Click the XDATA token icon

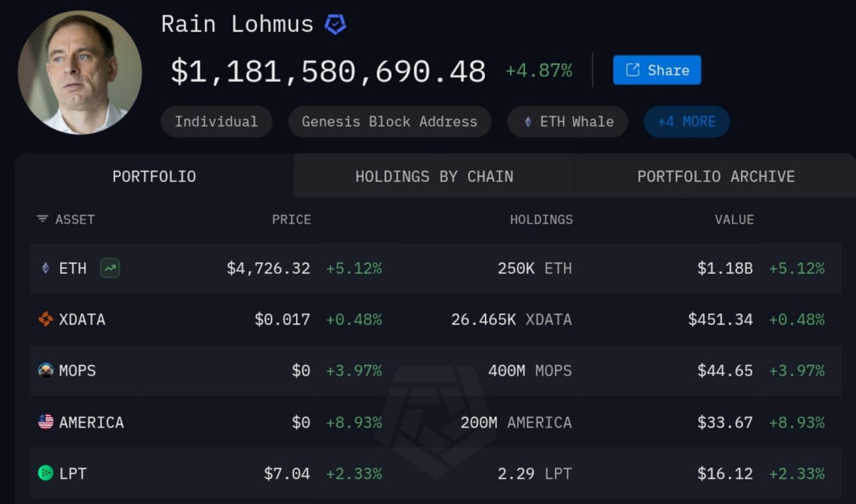coord(45,320)
